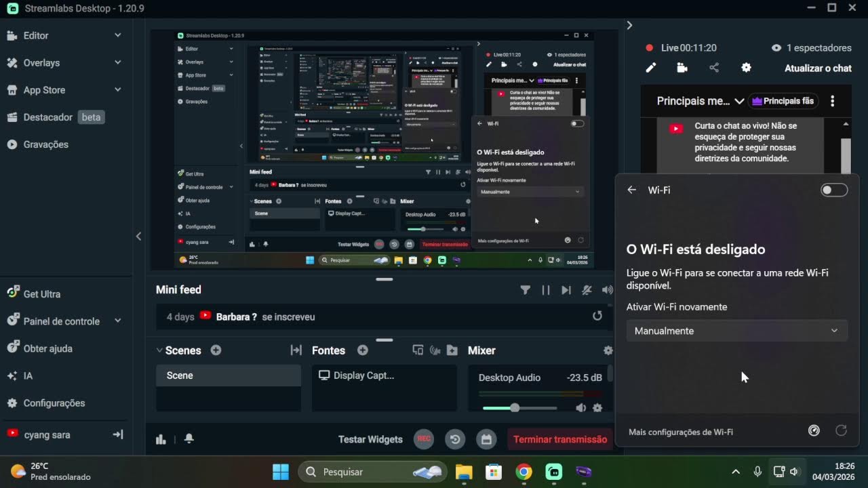This screenshot has width=868, height=488.
Task: Open the Manualmente Wi-Fi reactivation dropdown
Action: pyautogui.click(x=736, y=331)
